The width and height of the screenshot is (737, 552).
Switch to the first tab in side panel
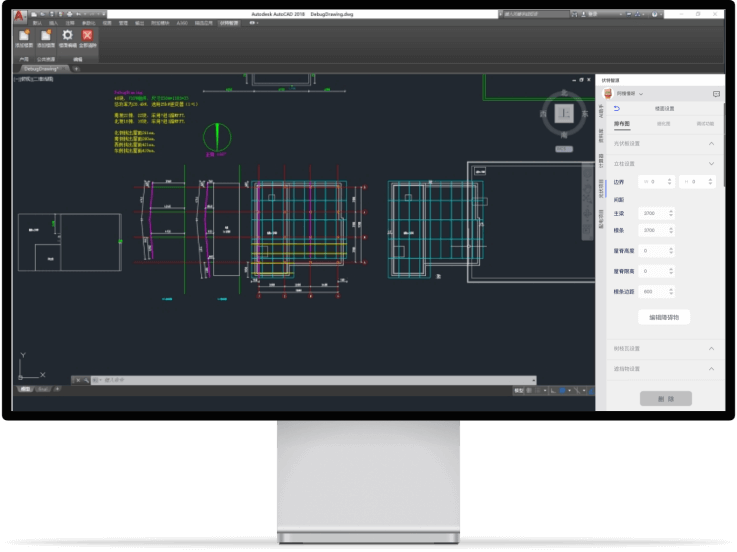622,123
